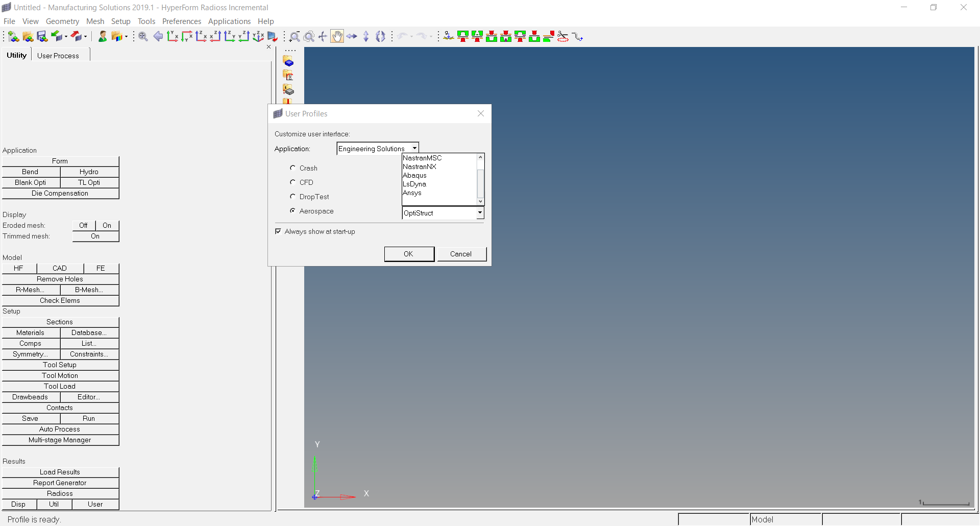Image resolution: width=980 pixels, height=526 pixels.
Task: Choose LsDyna in the solver list
Action: click(414, 184)
